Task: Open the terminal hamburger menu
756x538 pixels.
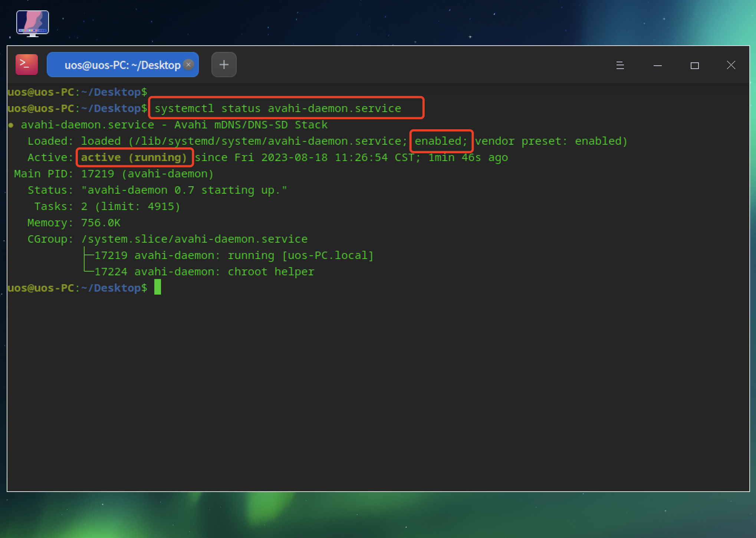Action: tap(620, 65)
